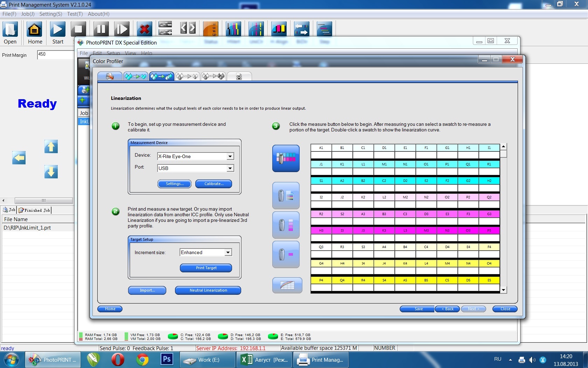This screenshot has width=588, height=368.
Task: Click the step-forward play toolbar icon
Action: (x=122, y=29)
